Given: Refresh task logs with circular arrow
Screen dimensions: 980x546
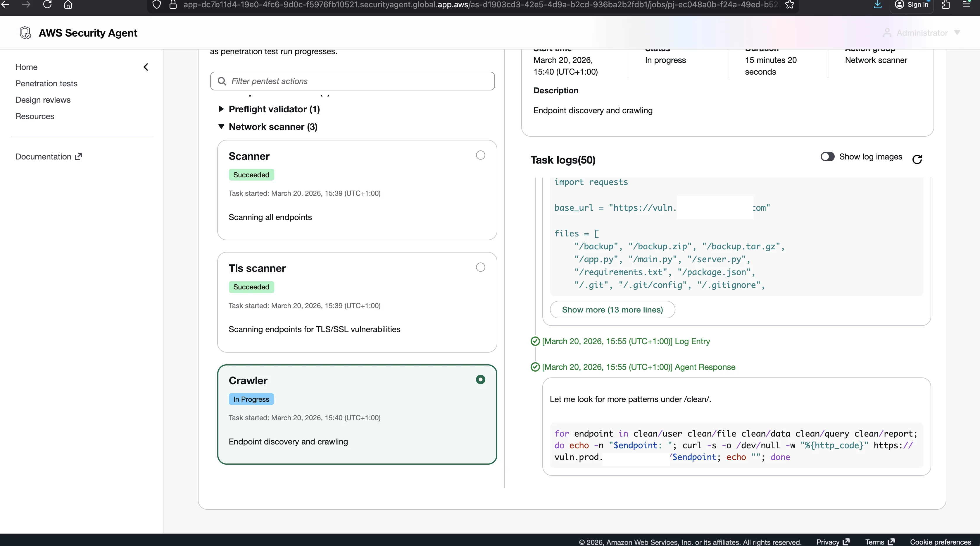Looking at the screenshot, I should 917,159.
